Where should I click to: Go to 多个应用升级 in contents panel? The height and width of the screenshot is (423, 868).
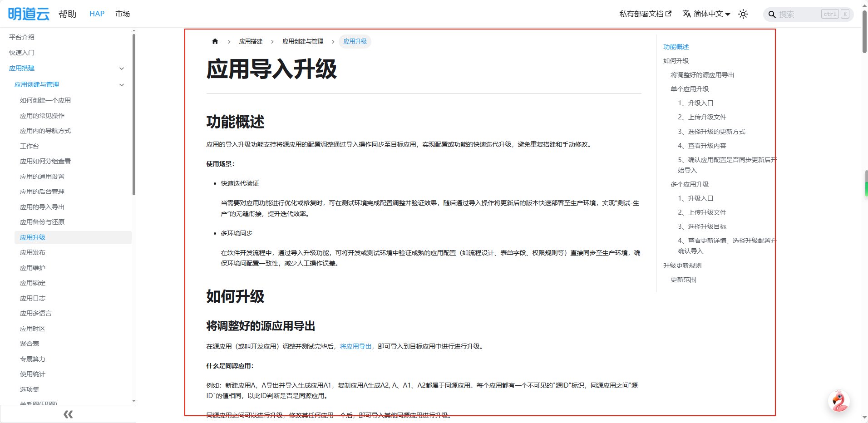690,184
